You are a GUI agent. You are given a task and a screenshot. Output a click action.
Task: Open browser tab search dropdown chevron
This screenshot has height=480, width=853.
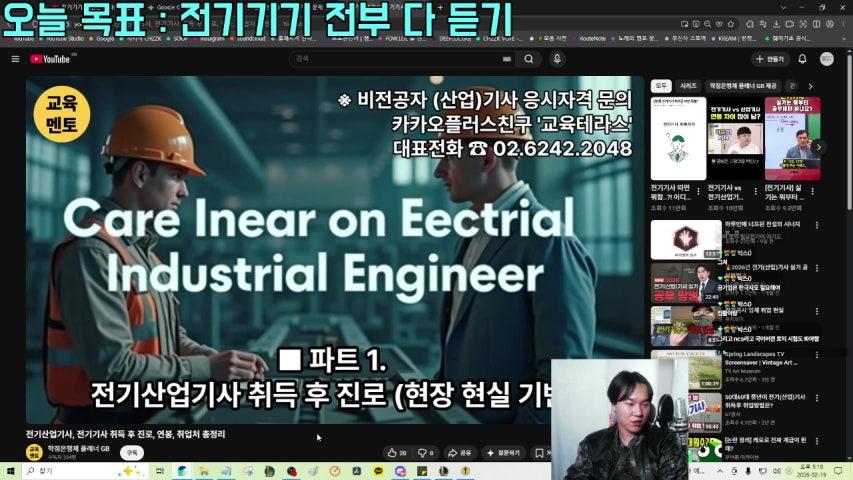[x=783, y=8]
